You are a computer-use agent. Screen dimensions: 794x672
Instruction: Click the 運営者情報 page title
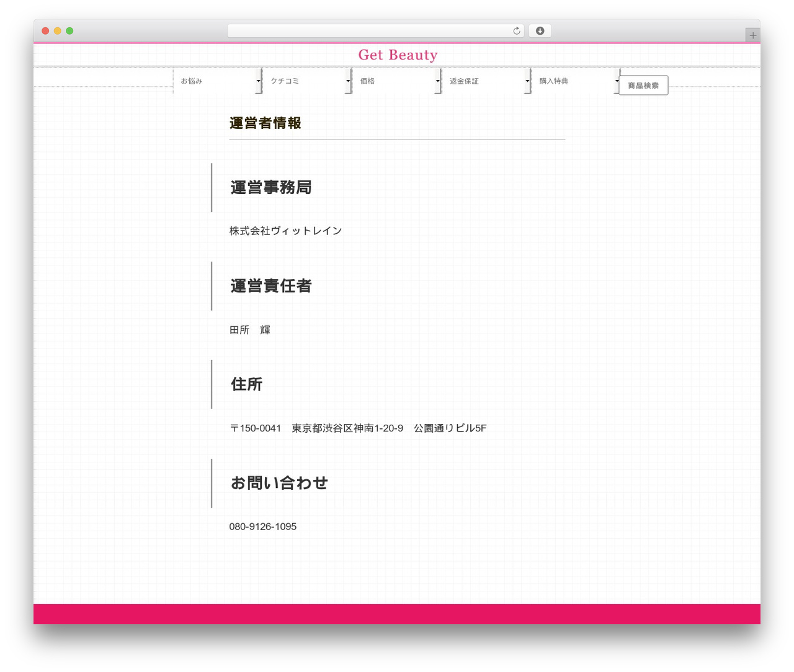(x=265, y=123)
